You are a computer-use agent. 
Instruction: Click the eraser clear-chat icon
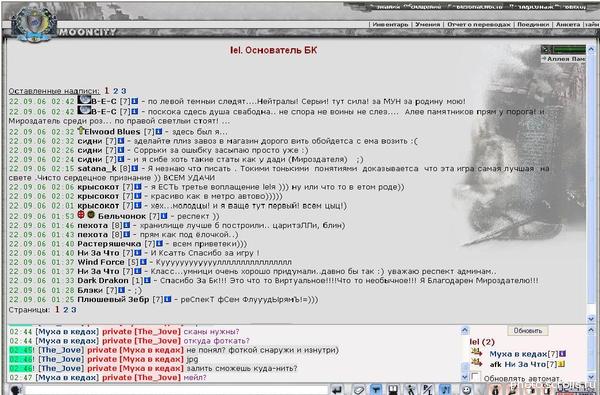(359, 390)
